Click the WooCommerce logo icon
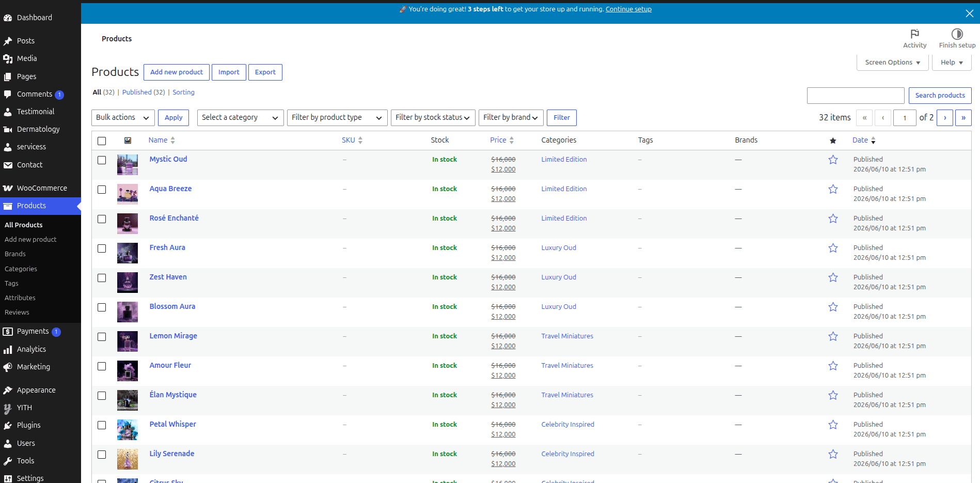 [x=8, y=188]
